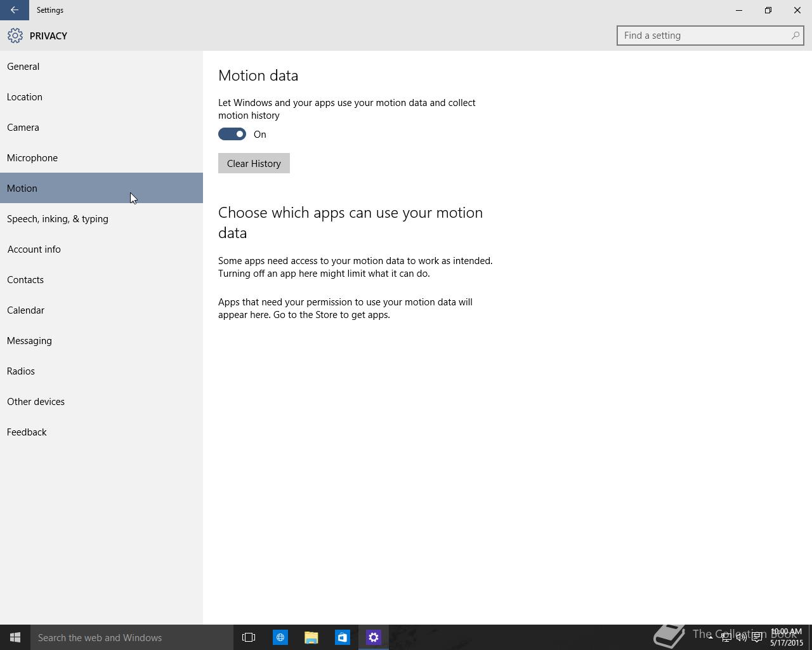Open the Windows Start menu
The image size is (812, 650).
15,637
